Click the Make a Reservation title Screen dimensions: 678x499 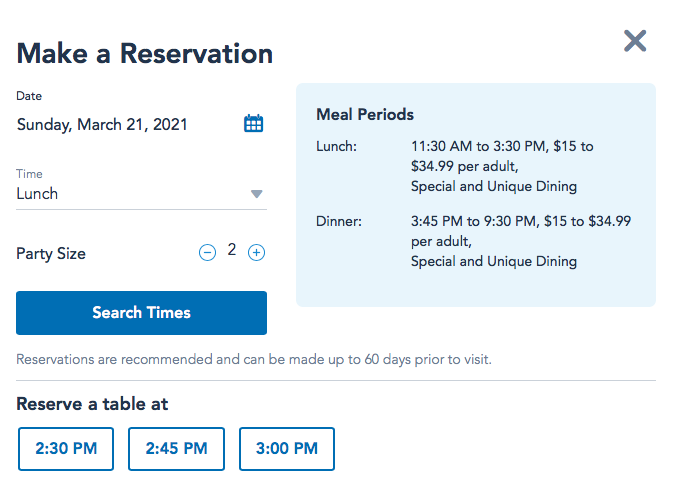click(145, 53)
